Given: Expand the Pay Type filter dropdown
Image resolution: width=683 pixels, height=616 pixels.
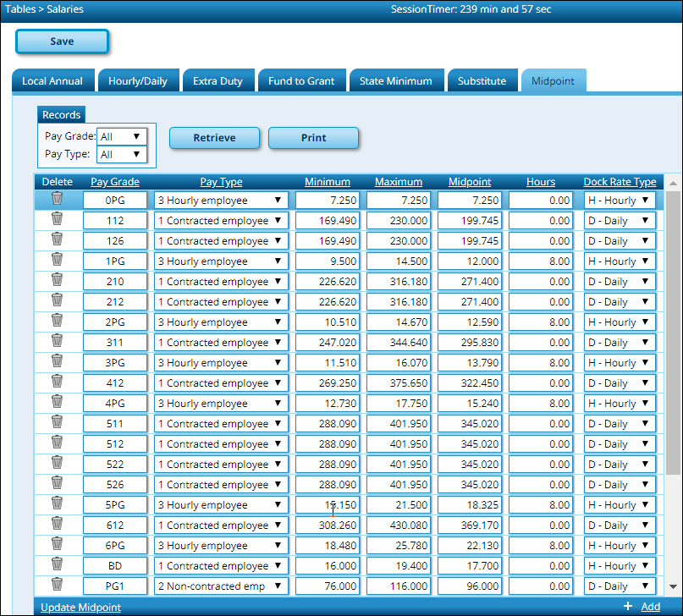Looking at the screenshot, I should coord(122,155).
